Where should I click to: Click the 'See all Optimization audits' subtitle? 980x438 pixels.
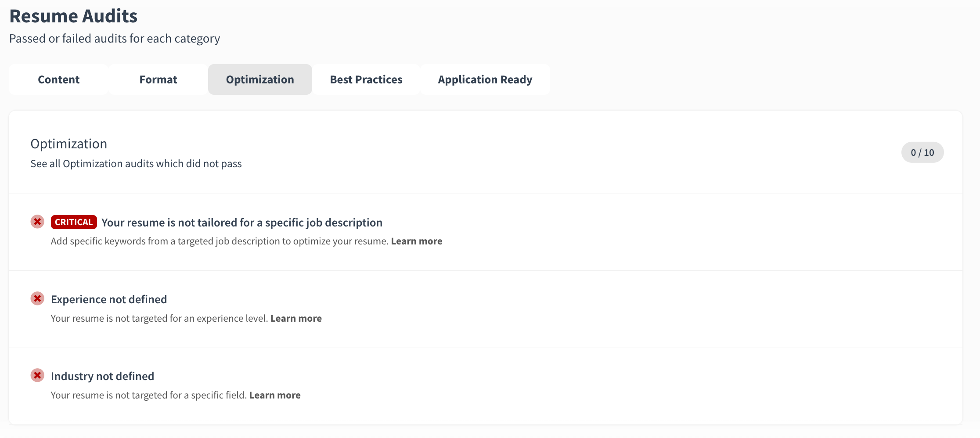click(136, 164)
